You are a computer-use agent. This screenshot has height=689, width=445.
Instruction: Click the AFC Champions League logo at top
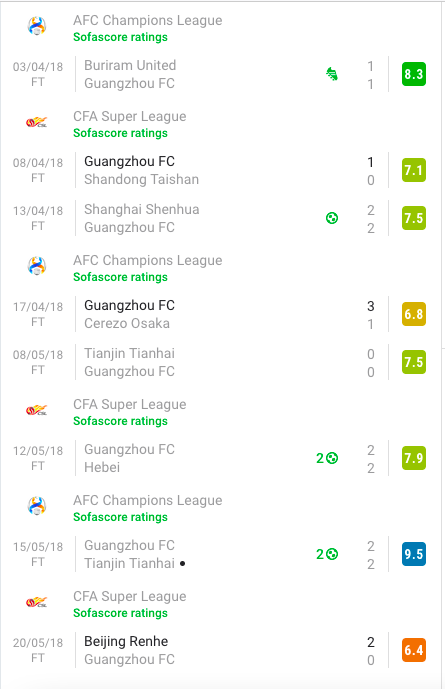coord(37,26)
